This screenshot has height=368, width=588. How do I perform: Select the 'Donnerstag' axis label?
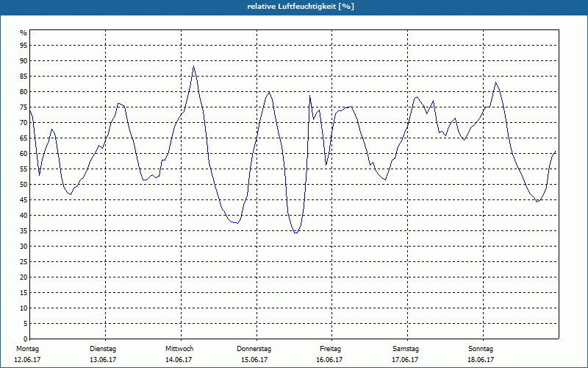(254, 349)
